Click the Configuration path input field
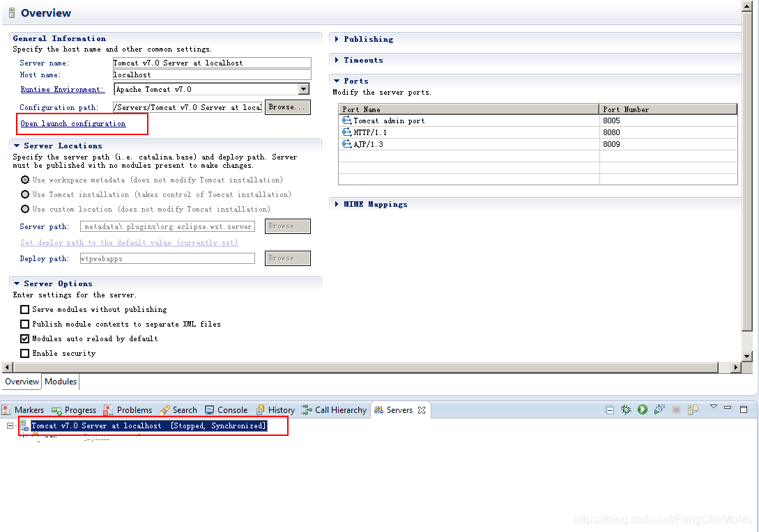Screen dimensions: 759x532 click(187, 107)
